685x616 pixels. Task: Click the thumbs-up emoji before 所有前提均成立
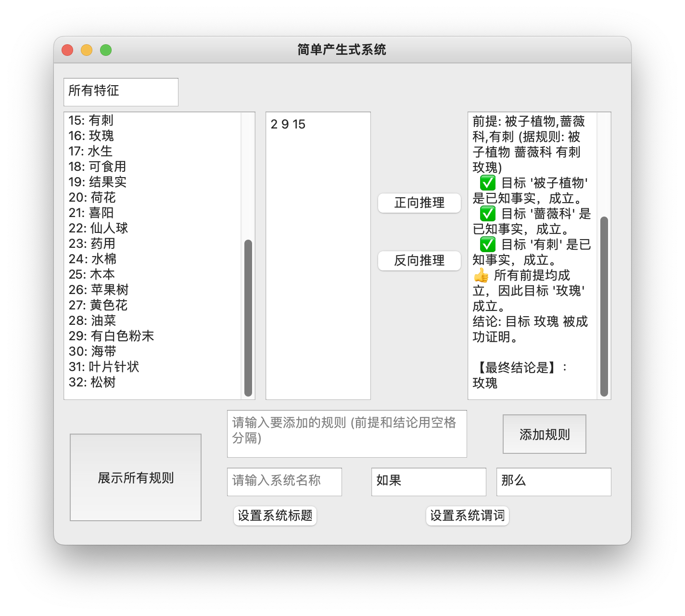pos(481,275)
